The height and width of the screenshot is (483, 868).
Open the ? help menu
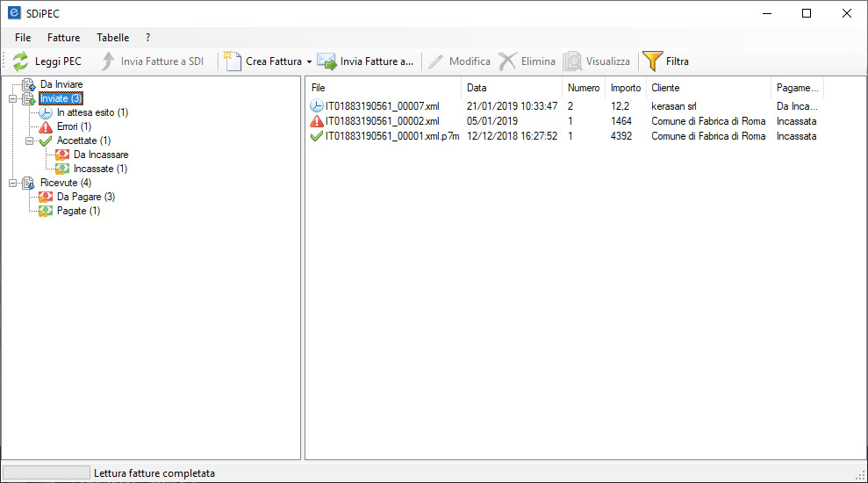(147, 38)
